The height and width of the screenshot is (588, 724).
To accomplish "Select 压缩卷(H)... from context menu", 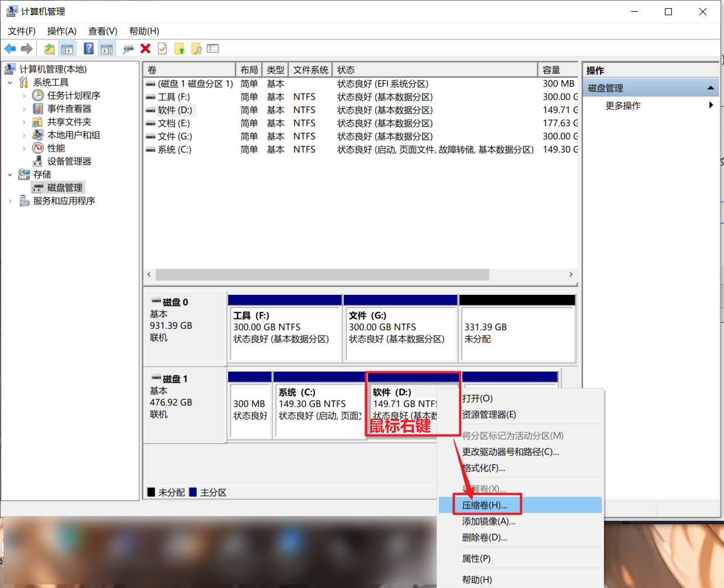I will pos(485,505).
